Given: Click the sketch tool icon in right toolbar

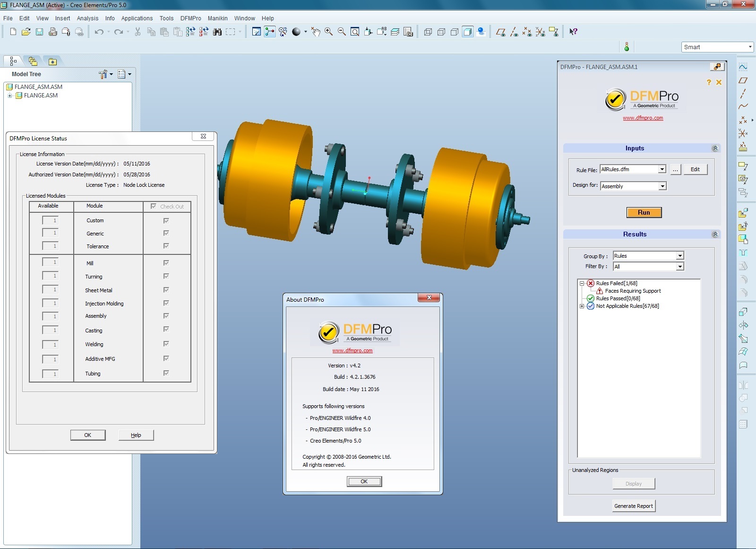Looking at the screenshot, I should click(x=743, y=67).
